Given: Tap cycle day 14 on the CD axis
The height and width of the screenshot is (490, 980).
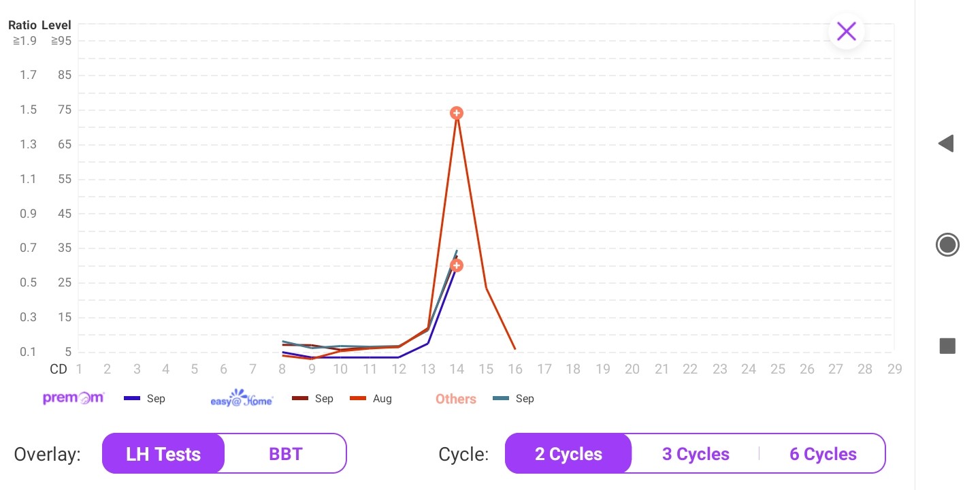Looking at the screenshot, I should click(457, 369).
